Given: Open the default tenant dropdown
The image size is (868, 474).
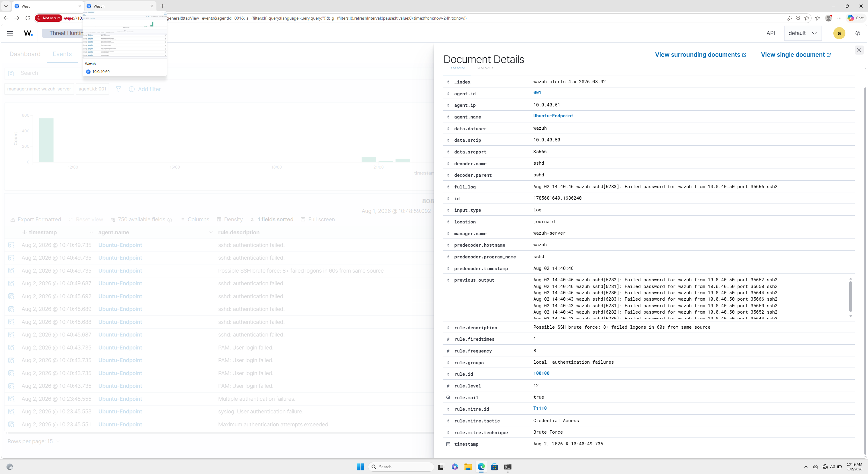Looking at the screenshot, I should pyautogui.click(x=803, y=33).
